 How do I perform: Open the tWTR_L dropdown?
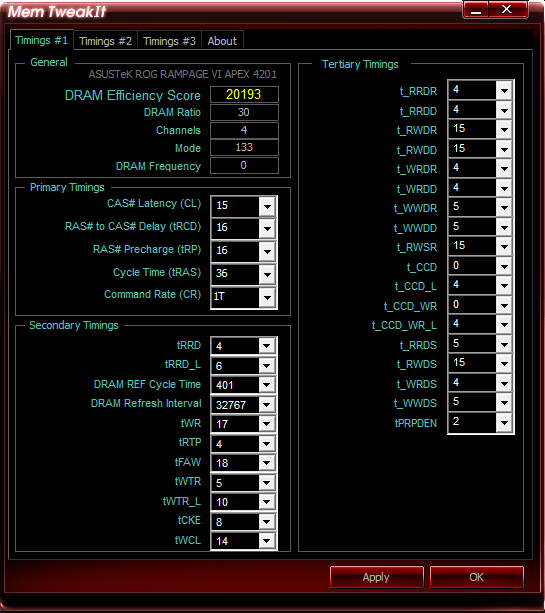[x=267, y=502]
